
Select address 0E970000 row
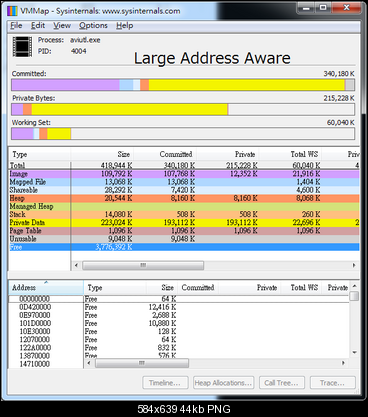coord(179,315)
